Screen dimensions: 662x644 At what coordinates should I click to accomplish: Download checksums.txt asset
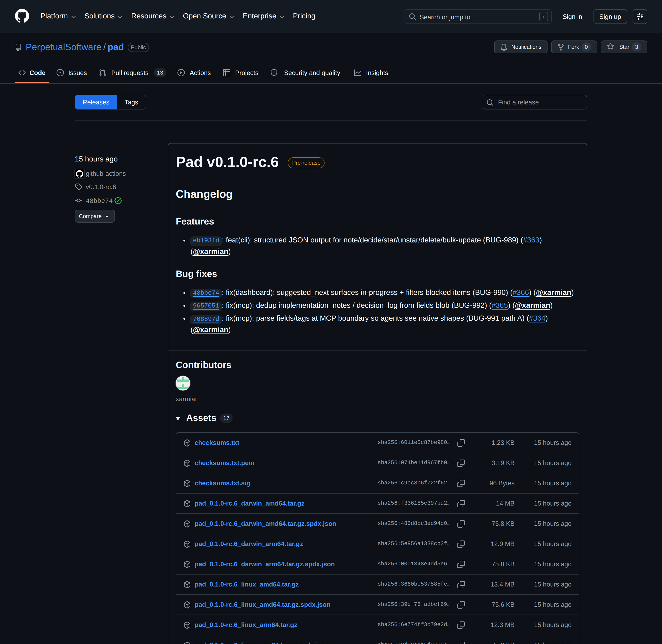[x=217, y=443]
